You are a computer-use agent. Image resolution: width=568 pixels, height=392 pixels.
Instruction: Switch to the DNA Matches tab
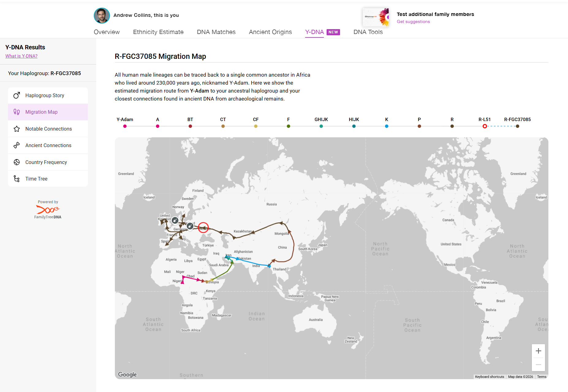[x=216, y=32]
